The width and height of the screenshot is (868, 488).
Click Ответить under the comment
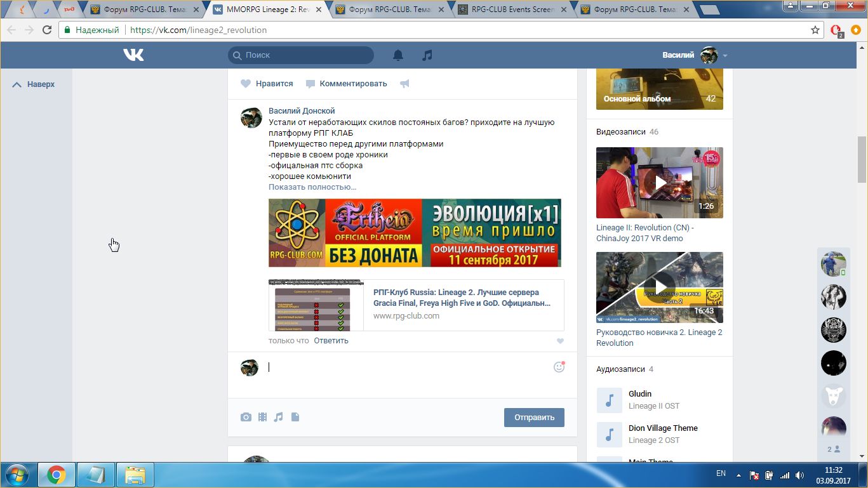(x=331, y=341)
